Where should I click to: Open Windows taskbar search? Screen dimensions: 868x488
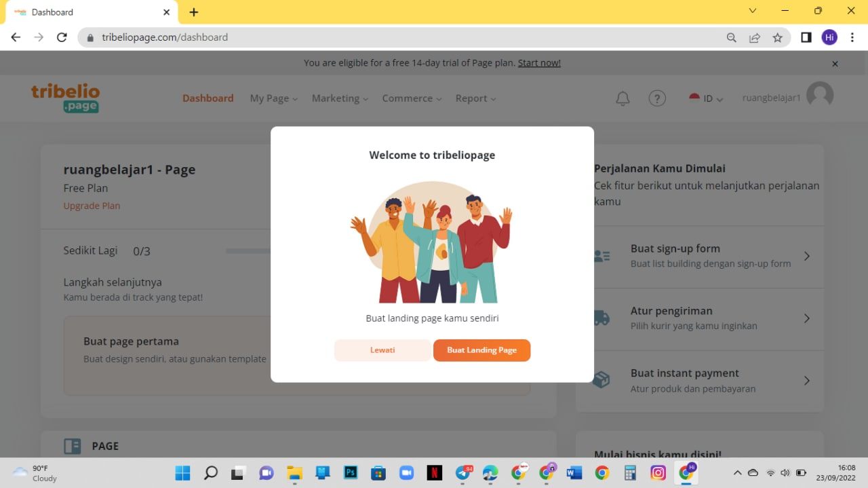click(211, 473)
